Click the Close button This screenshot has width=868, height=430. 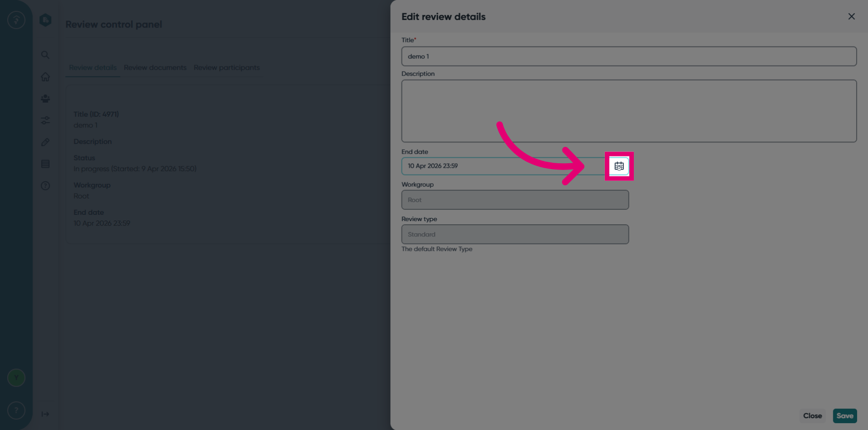pyautogui.click(x=812, y=416)
